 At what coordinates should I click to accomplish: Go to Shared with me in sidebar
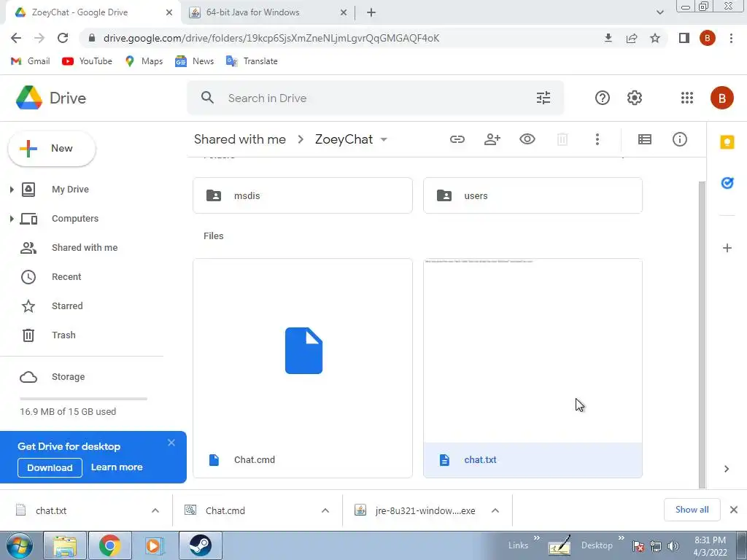coord(85,248)
